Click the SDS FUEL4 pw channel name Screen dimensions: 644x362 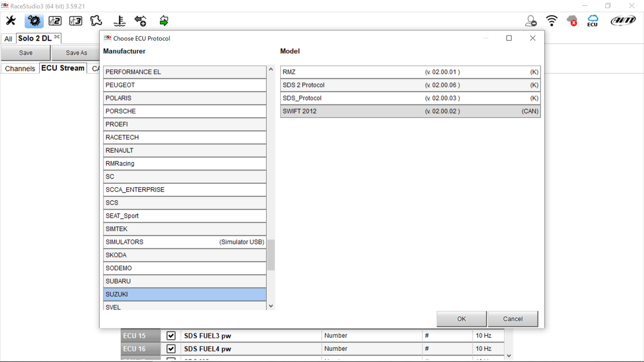pos(208,349)
